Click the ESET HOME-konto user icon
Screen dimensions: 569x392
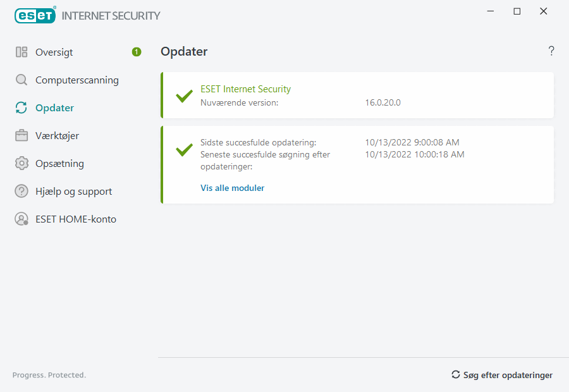point(21,219)
